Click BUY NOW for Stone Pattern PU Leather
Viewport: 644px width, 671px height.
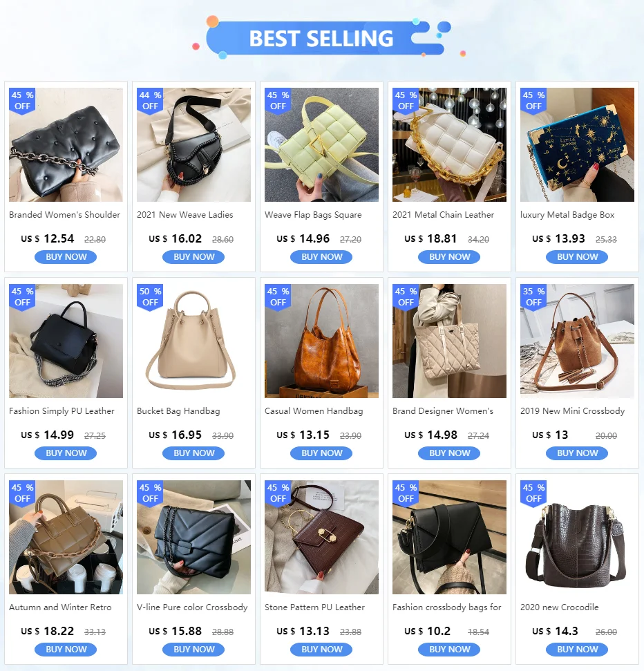(x=321, y=649)
